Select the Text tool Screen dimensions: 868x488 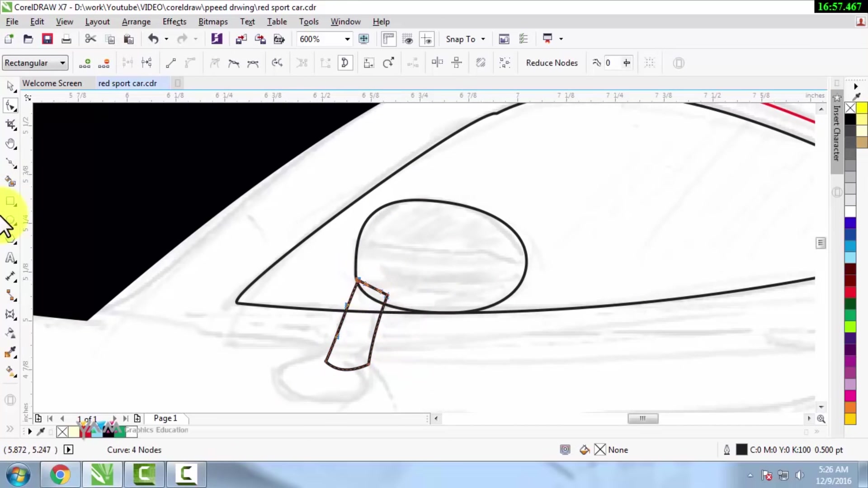(11, 258)
